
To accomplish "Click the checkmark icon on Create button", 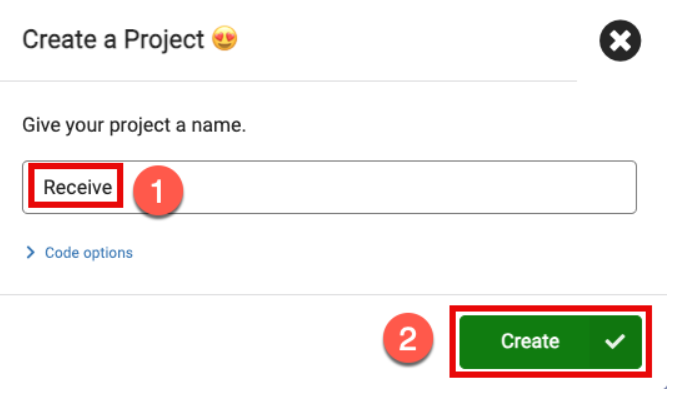I will [x=615, y=341].
